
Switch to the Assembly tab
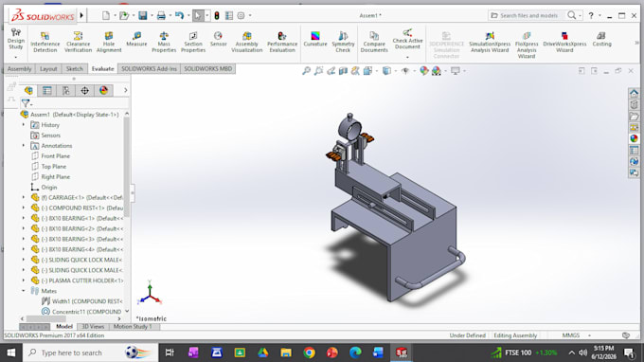[19, 68]
